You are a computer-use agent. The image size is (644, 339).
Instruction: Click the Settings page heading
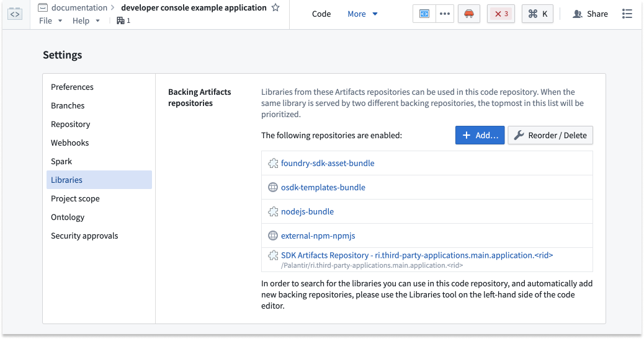[x=63, y=55]
